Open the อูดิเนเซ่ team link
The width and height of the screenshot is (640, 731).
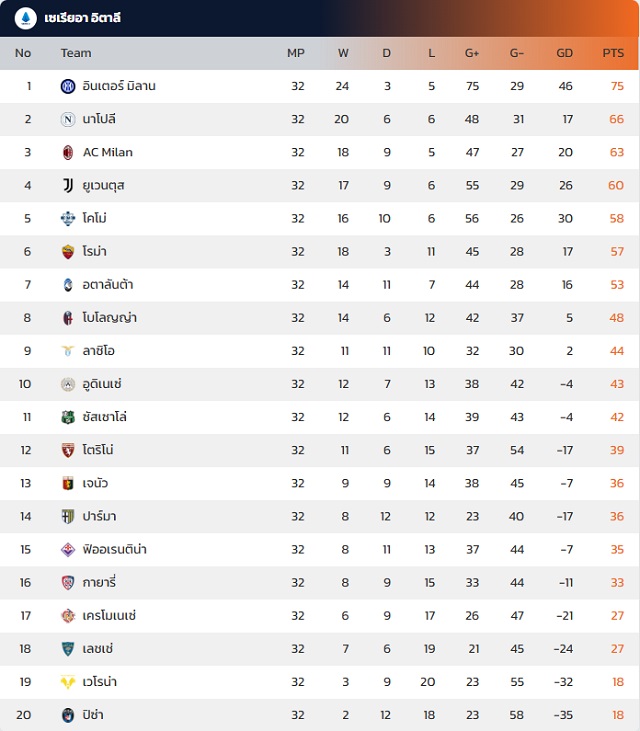(102, 383)
